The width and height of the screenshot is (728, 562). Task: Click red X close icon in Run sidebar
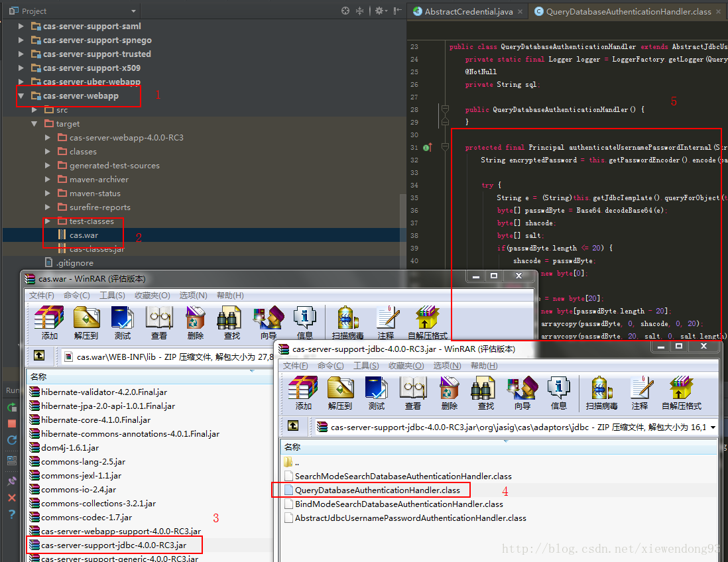tap(12, 498)
